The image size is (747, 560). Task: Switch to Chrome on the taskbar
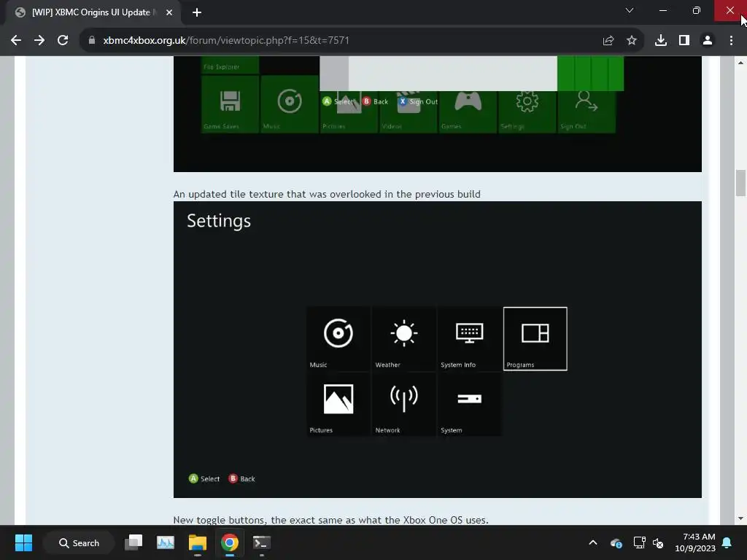click(x=229, y=542)
